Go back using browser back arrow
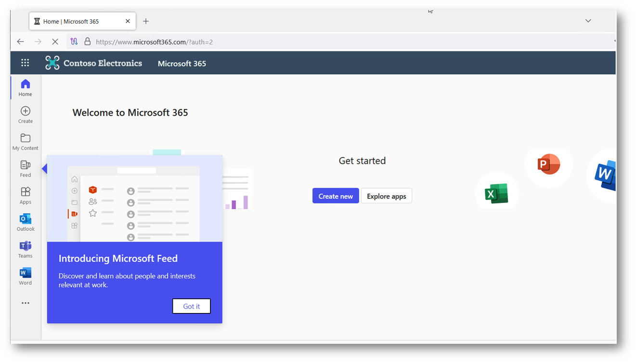This screenshot has height=364, width=637. (20, 42)
